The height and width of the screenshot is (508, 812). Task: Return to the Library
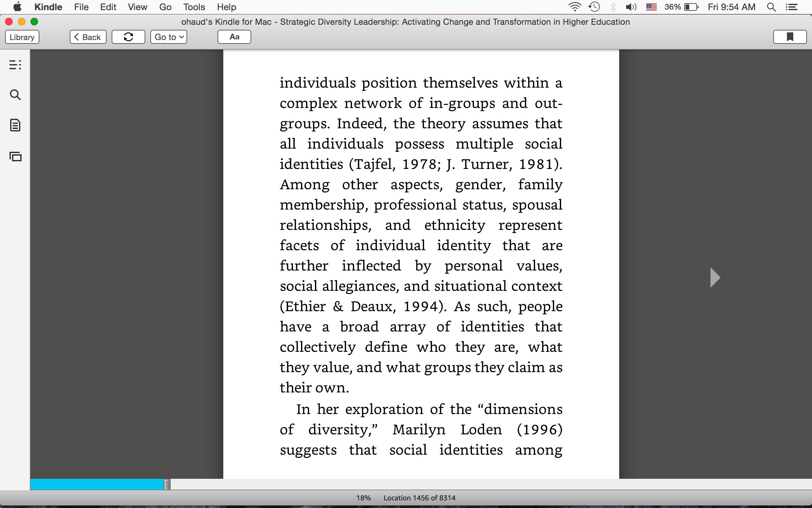pyautogui.click(x=22, y=37)
